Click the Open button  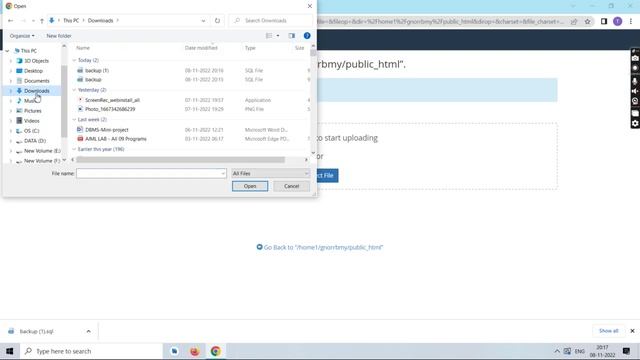tap(250, 186)
